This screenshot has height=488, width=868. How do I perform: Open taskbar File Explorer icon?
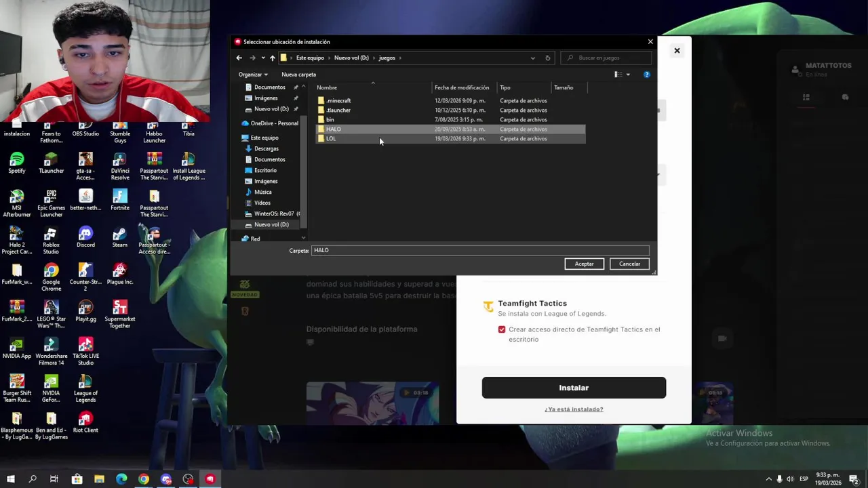click(x=99, y=479)
